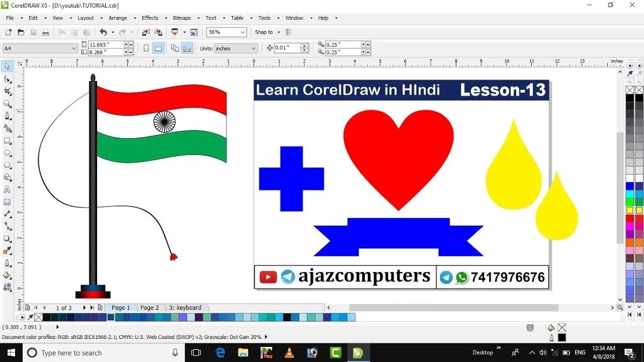
Task: Open the Effects menu
Action: point(150,18)
